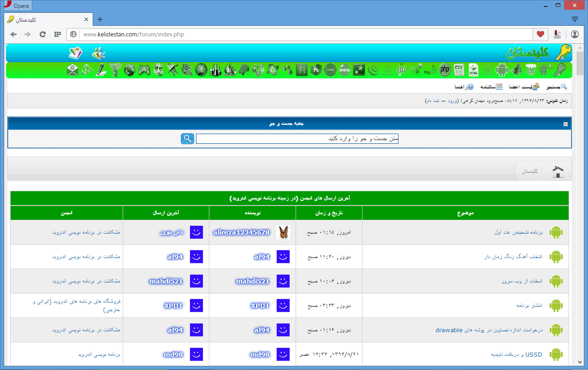Screen dimensions: 588x370
Task: Open the email envelope icon in the green bar
Action: click(x=72, y=70)
